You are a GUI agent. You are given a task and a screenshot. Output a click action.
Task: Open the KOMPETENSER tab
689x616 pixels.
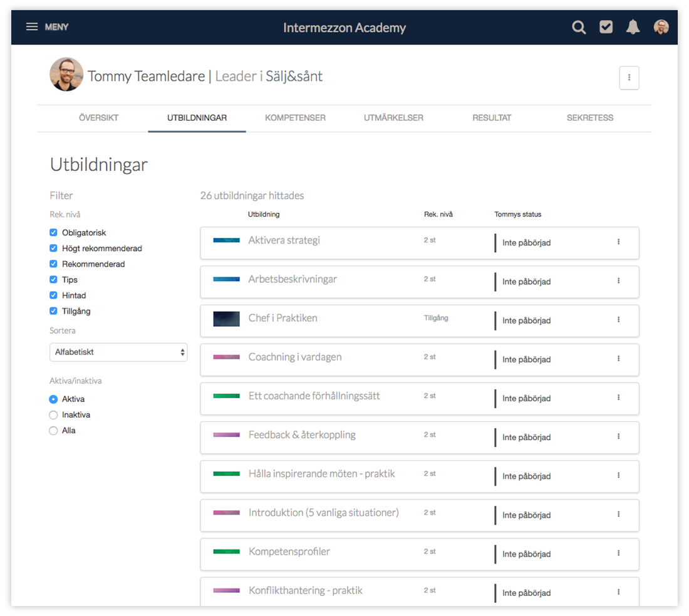click(295, 118)
